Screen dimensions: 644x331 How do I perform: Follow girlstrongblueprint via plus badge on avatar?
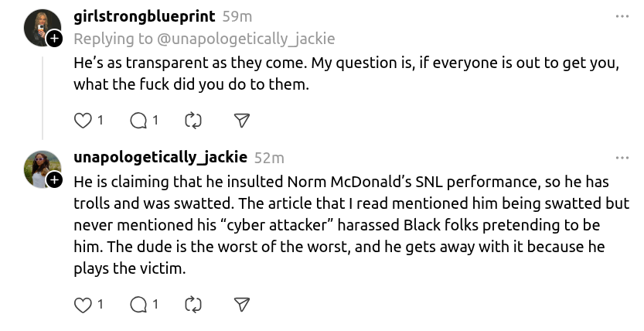click(x=54, y=39)
